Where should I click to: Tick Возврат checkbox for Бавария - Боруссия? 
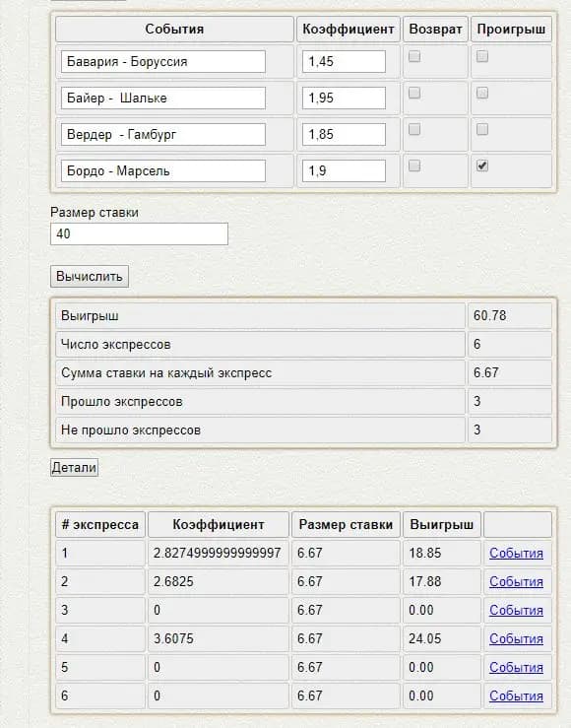(x=414, y=56)
